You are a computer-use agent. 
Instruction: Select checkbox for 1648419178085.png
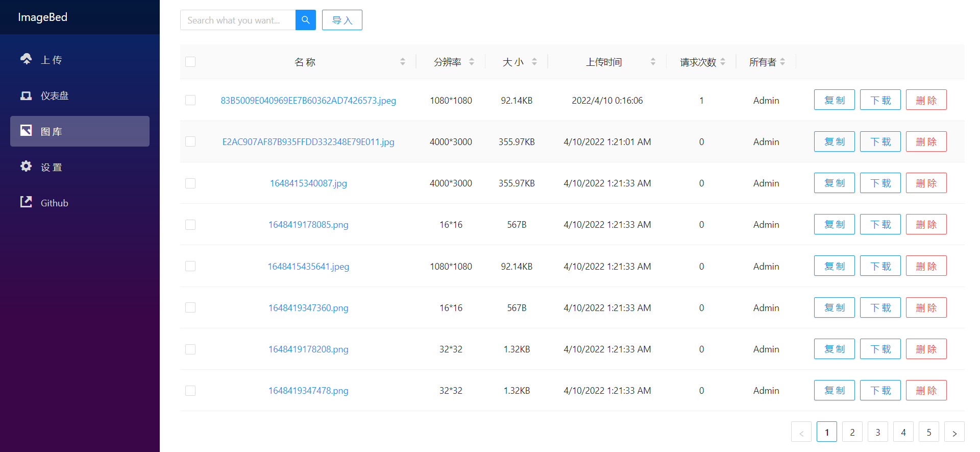tap(190, 225)
